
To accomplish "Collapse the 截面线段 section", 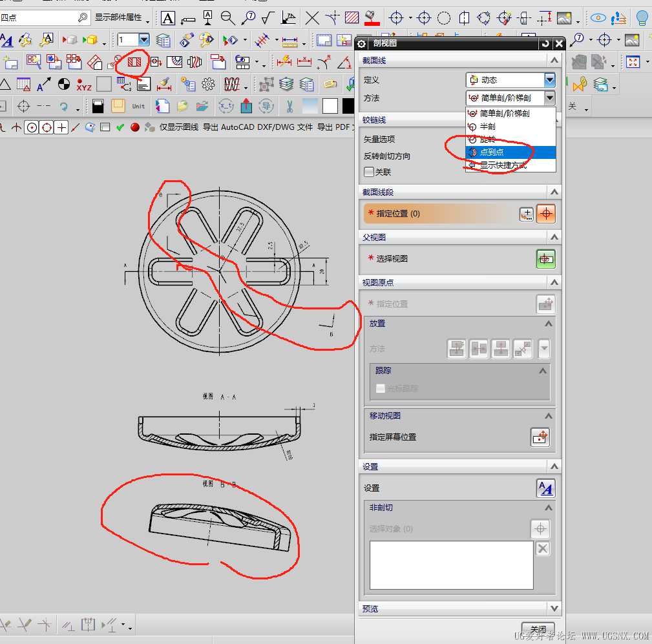I will 554,192.
